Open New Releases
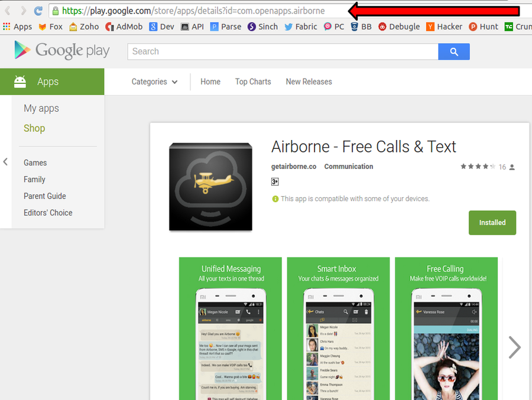This screenshot has height=400, width=532. tap(309, 82)
